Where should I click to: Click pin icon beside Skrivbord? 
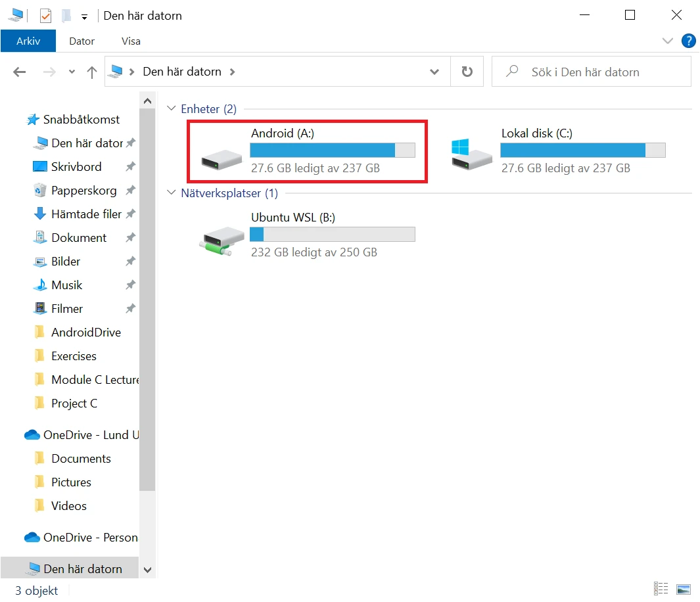pyautogui.click(x=130, y=167)
